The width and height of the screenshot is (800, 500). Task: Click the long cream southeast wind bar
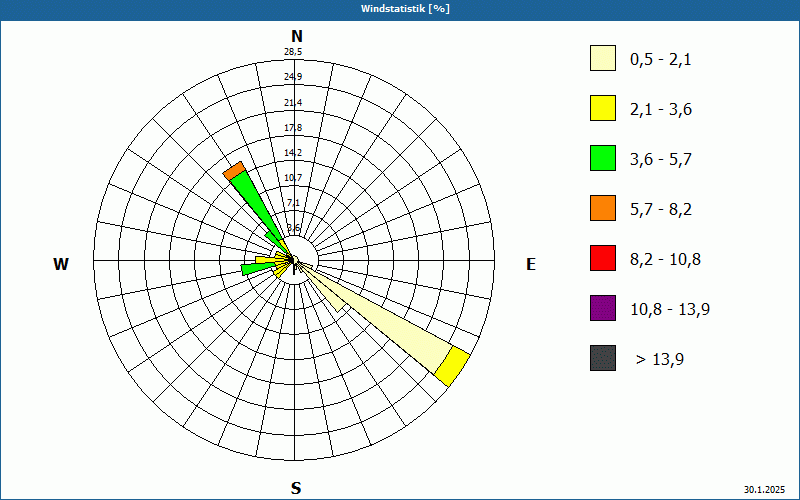click(388, 322)
